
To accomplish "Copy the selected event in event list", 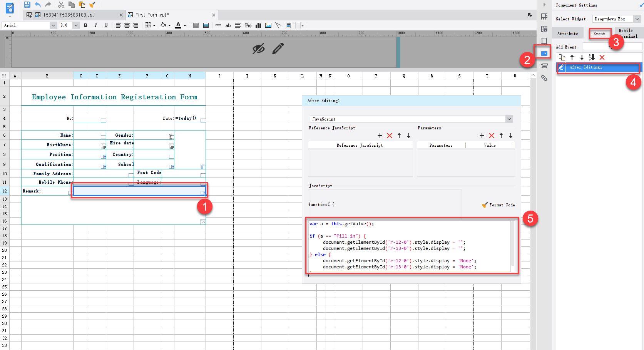I will pos(562,57).
